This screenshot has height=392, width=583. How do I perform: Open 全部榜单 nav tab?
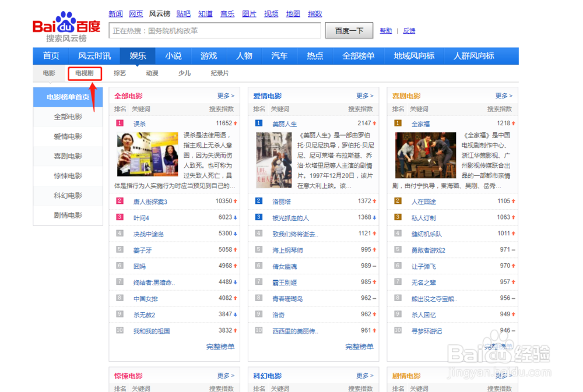click(358, 56)
